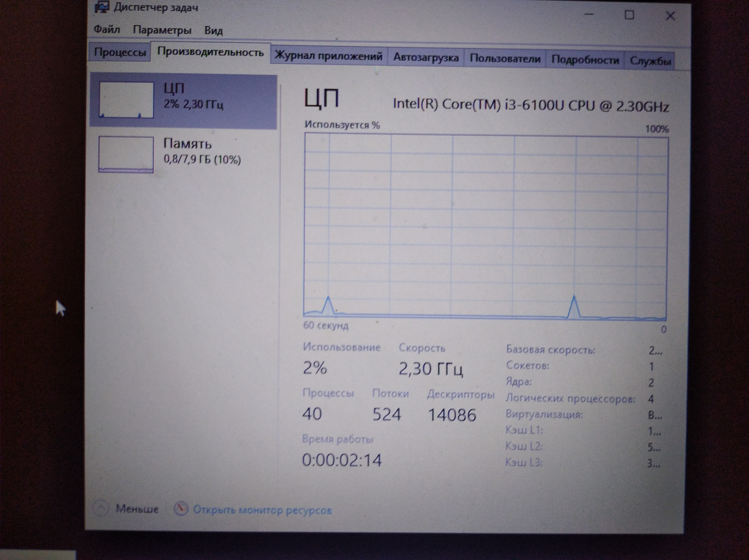This screenshot has height=560, width=749.
Task: Switch to the Журнал приложений tab
Action: 328,56
